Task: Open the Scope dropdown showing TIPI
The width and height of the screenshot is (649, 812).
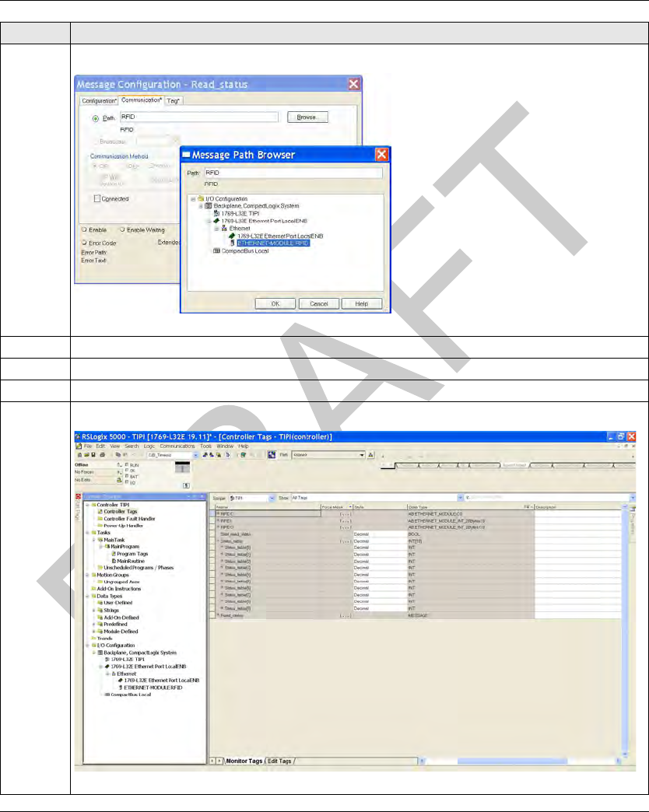Action: point(272,499)
